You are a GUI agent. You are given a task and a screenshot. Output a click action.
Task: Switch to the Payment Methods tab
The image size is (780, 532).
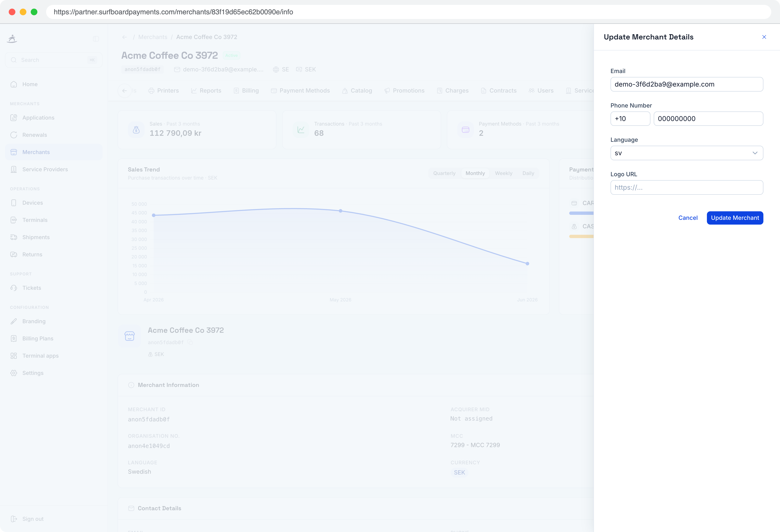[x=300, y=91]
